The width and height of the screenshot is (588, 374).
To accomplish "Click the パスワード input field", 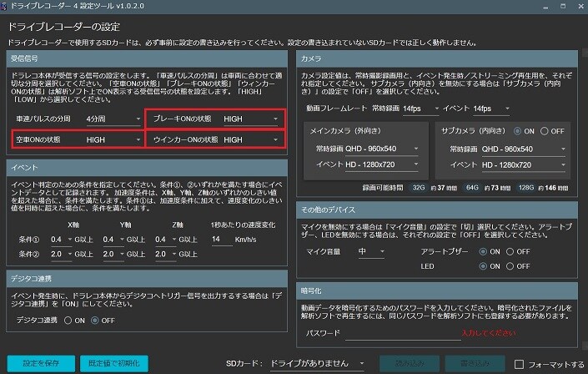I will [x=403, y=333].
